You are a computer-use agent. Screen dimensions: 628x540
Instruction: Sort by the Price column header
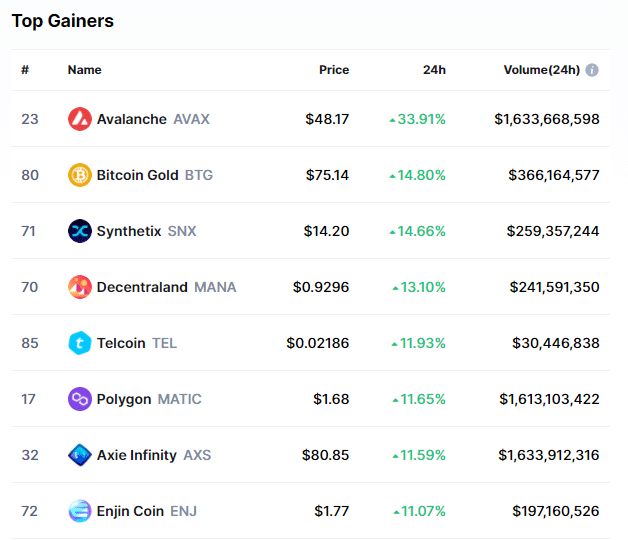pos(334,70)
